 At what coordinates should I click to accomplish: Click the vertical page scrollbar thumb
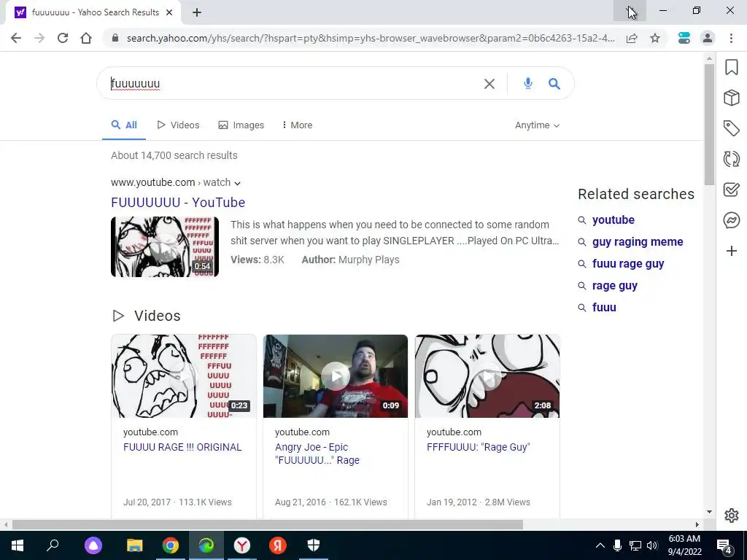click(709, 125)
